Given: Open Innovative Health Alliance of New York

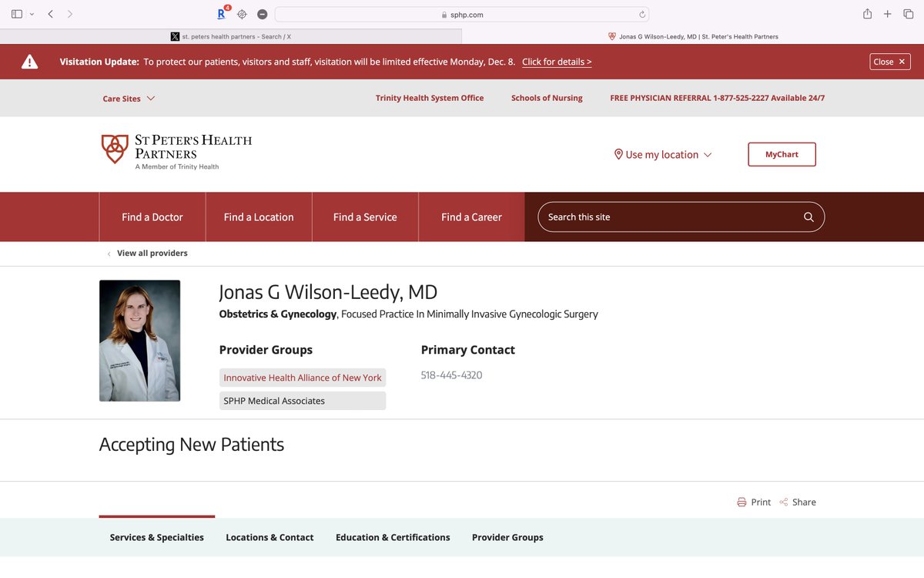Looking at the screenshot, I should (303, 378).
